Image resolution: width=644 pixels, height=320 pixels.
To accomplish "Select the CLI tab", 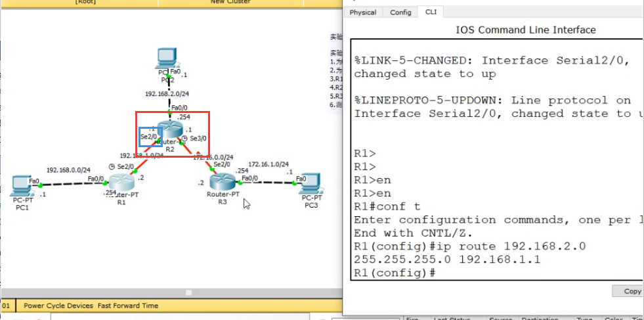I will tap(431, 12).
